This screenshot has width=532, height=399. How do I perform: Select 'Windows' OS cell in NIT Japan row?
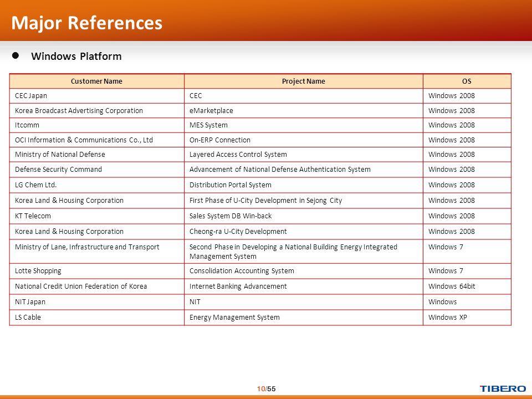[467, 302]
